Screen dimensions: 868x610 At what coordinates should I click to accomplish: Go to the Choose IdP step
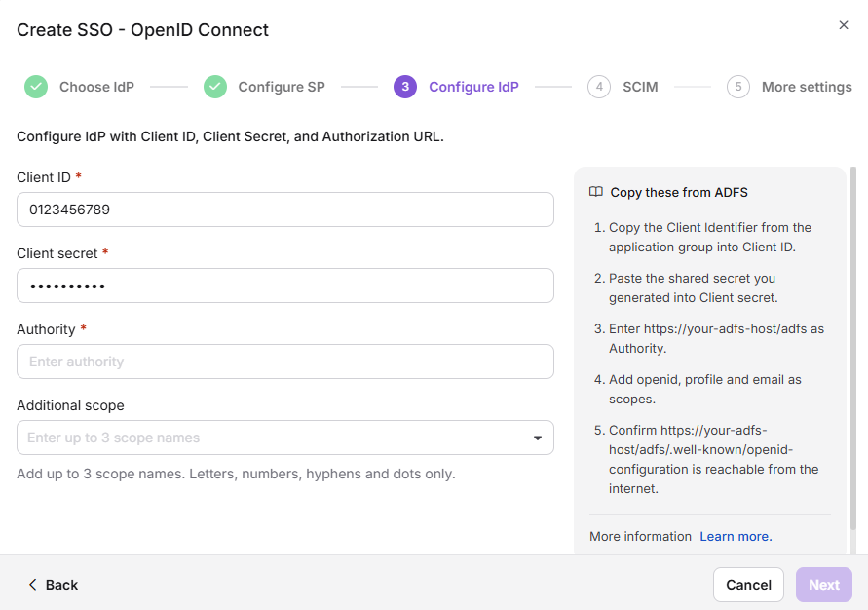(96, 87)
